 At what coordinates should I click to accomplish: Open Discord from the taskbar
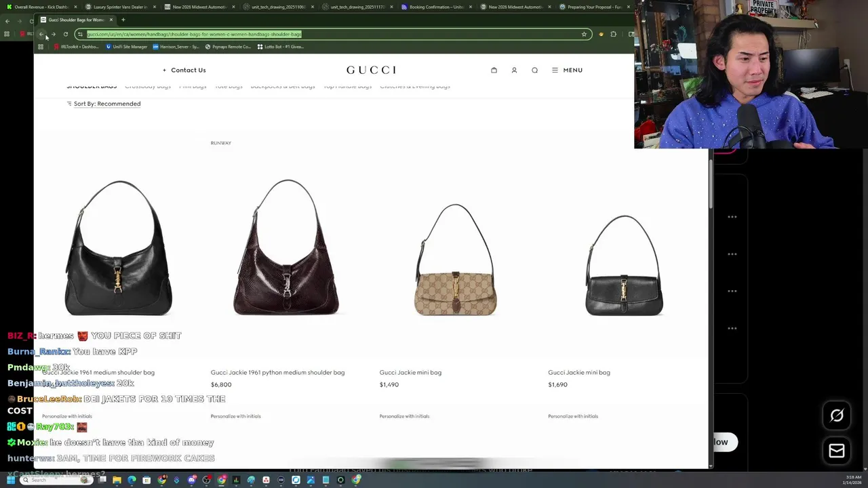(x=191, y=480)
